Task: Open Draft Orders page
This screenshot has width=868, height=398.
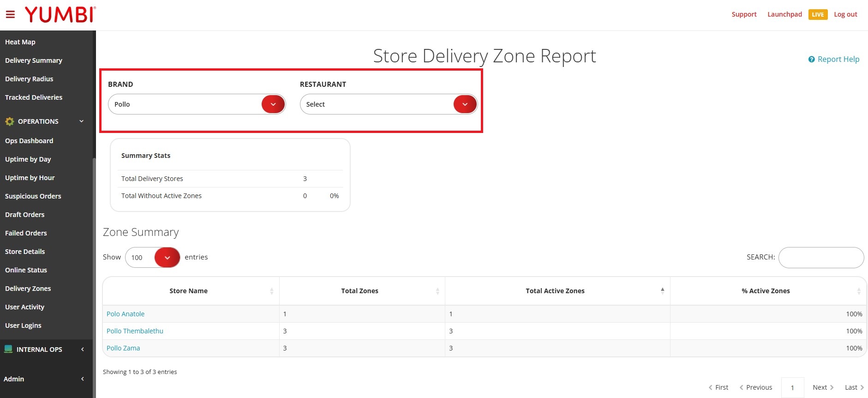Action: click(25, 215)
